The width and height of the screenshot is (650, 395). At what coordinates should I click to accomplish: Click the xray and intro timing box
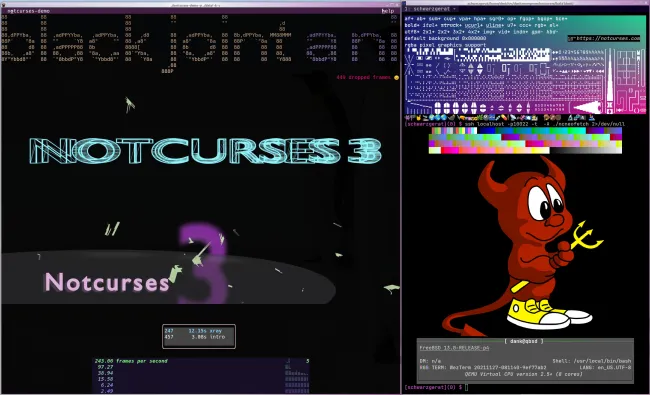pyautogui.click(x=199, y=336)
